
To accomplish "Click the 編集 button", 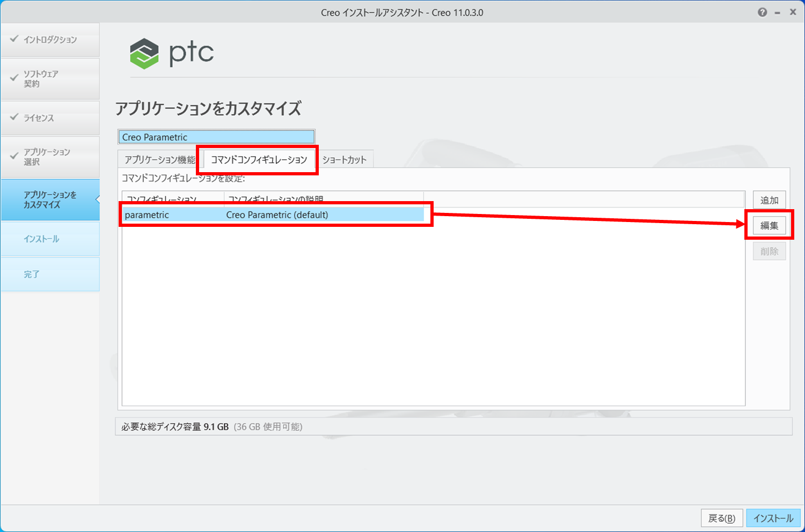I will [769, 226].
